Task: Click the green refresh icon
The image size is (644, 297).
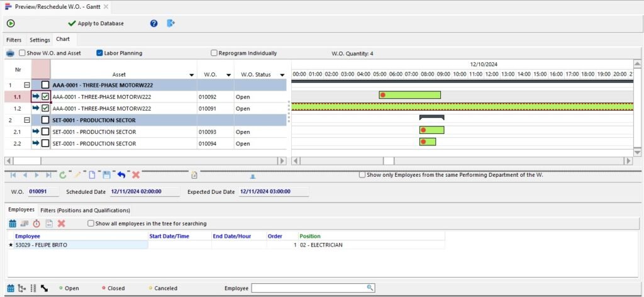Action: pos(62,175)
